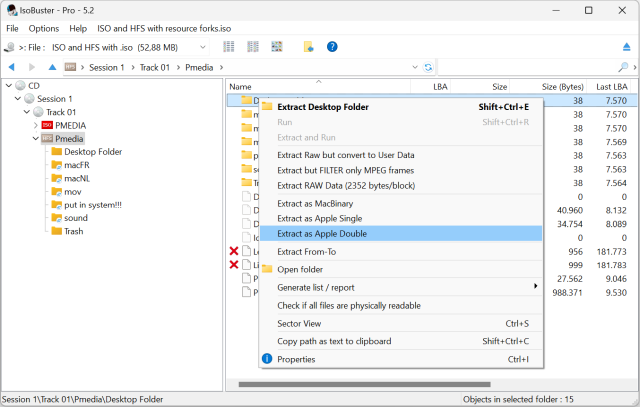Click Track 01 in breadcrumb path
The width and height of the screenshot is (640, 407).
(x=155, y=67)
